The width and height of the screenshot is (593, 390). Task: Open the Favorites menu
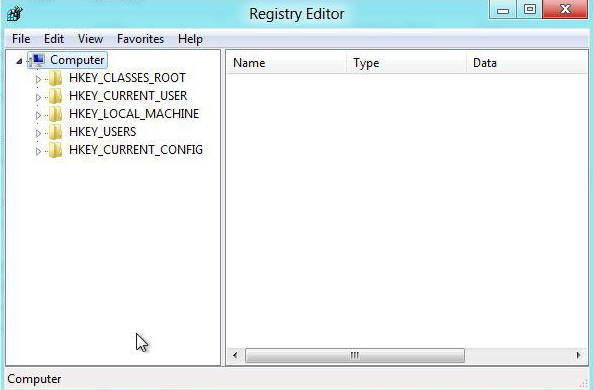point(140,39)
